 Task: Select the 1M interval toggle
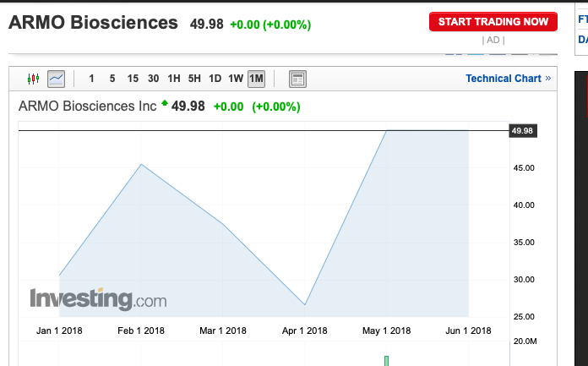pos(257,79)
